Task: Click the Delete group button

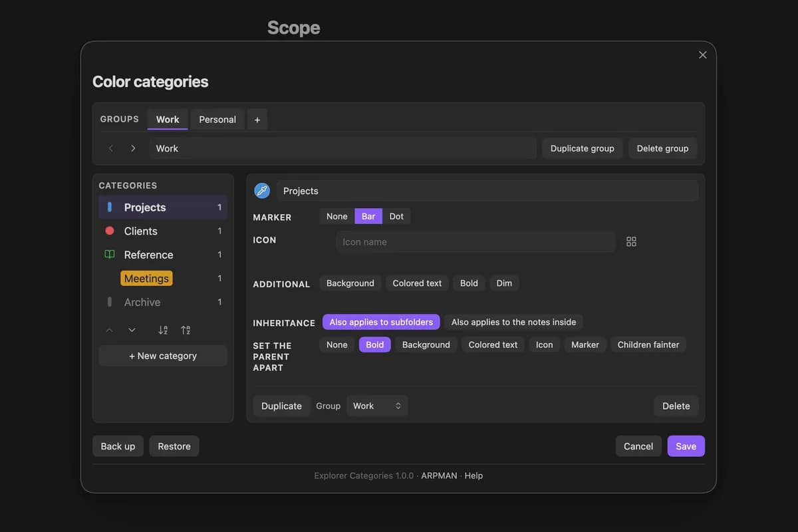Action: pyautogui.click(x=662, y=148)
